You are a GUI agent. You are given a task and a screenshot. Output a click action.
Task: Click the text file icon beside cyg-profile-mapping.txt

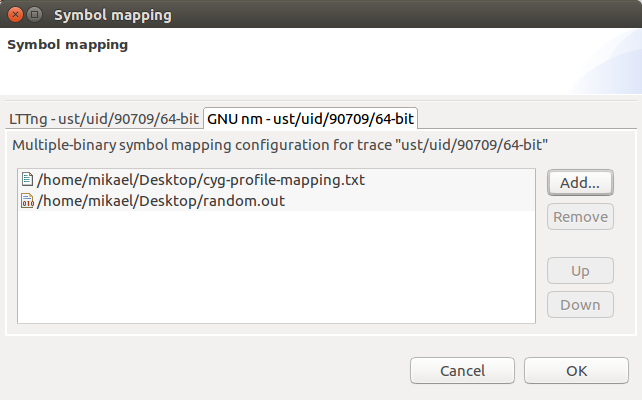coord(27,181)
